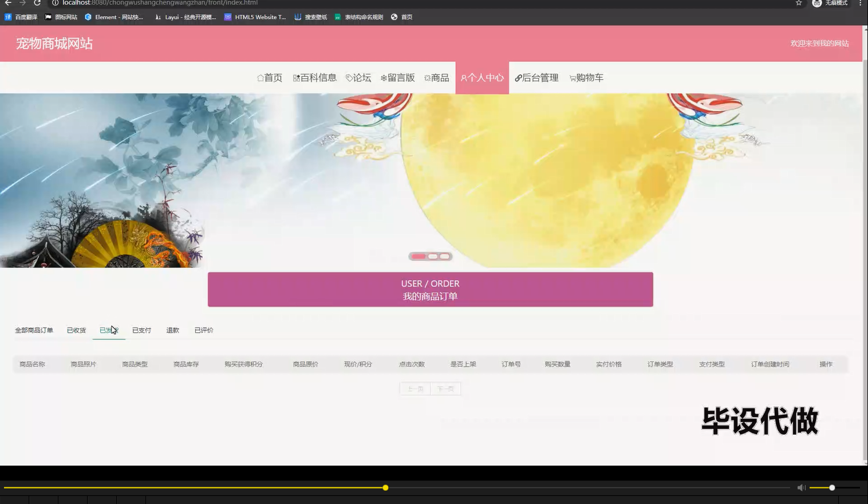Open 论坛 in the navigation menu

tap(358, 78)
